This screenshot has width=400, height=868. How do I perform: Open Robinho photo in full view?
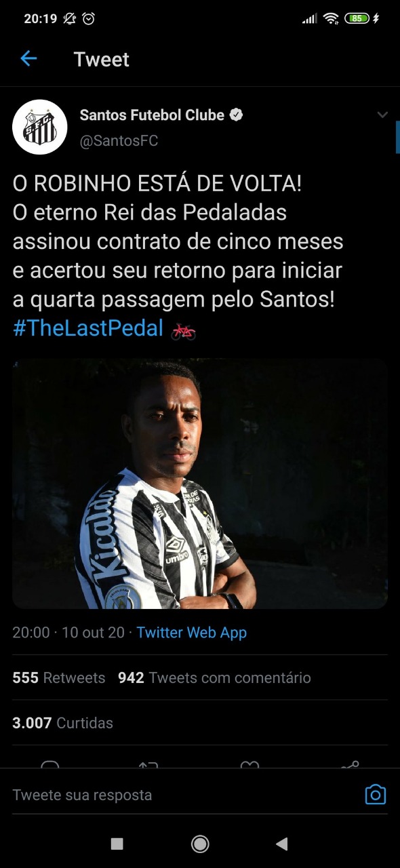(x=200, y=484)
